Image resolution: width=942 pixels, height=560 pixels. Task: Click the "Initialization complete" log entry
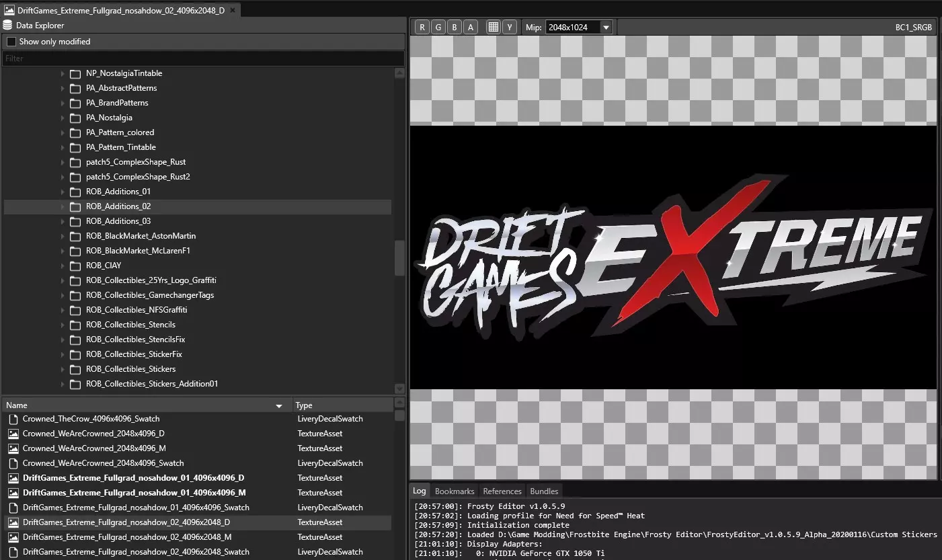pos(492,525)
